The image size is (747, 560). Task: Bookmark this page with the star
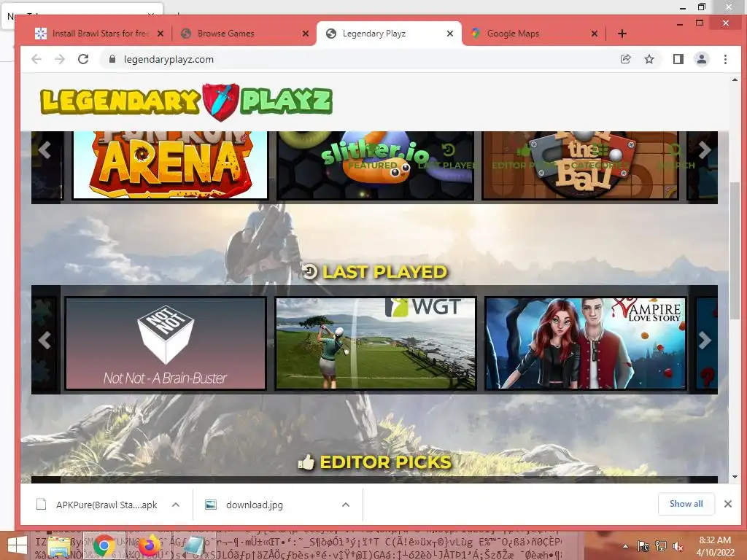pyautogui.click(x=649, y=59)
